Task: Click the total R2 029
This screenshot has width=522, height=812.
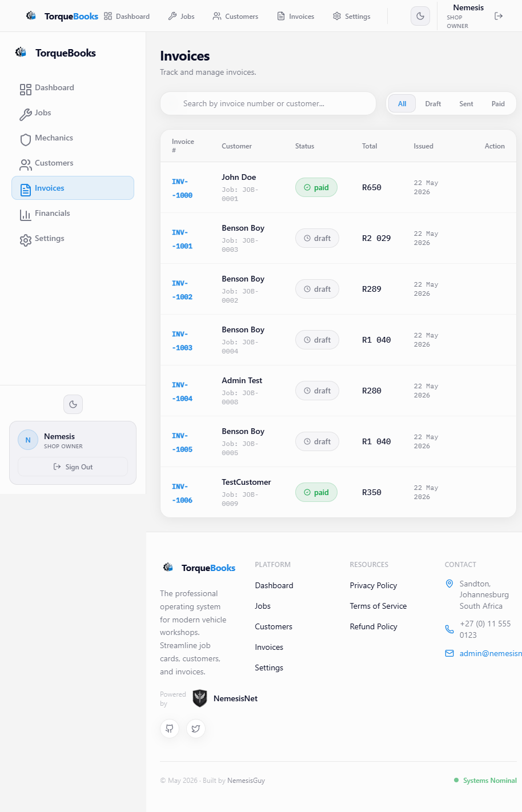Action: coord(376,238)
